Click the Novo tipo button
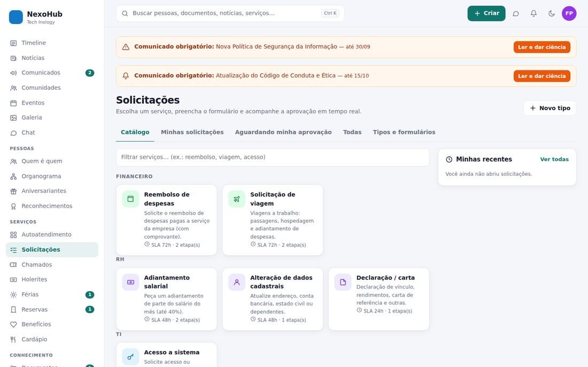Screen dimensions: 588x367 point(550,108)
